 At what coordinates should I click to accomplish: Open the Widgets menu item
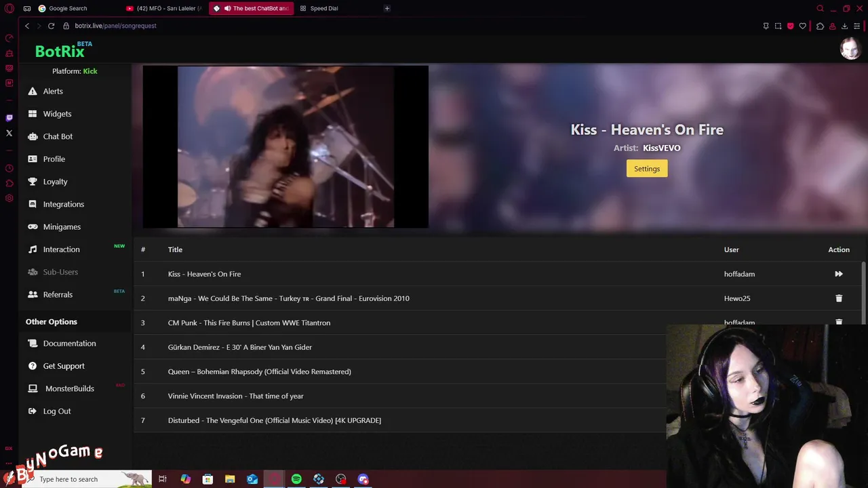click(57, 114)
